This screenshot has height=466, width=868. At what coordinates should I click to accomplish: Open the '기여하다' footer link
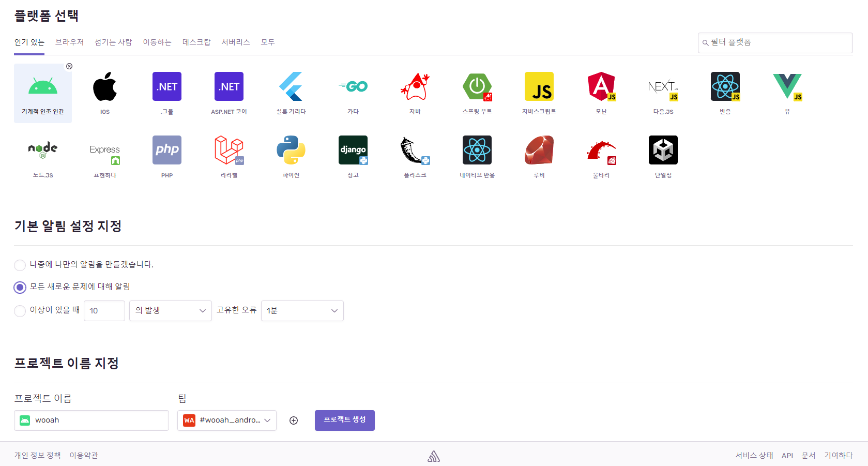point(839,455)
